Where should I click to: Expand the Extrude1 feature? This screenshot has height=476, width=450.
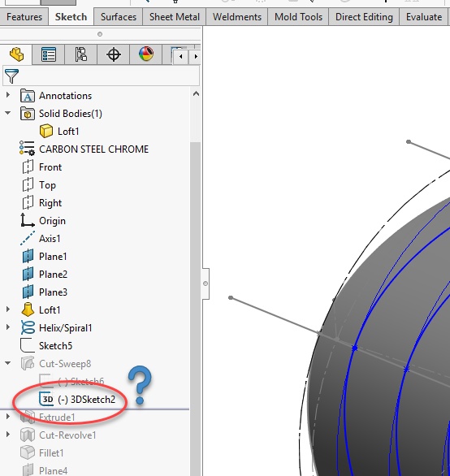coord(8,417)
